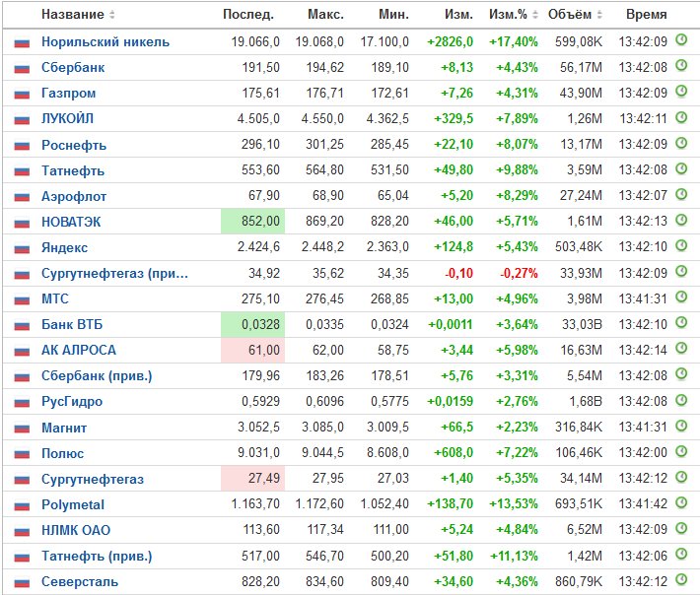Open the Банк ВТБ stock link
This screenshot has height=595, width=700.
pyautogui.click(x=72, y=324)
